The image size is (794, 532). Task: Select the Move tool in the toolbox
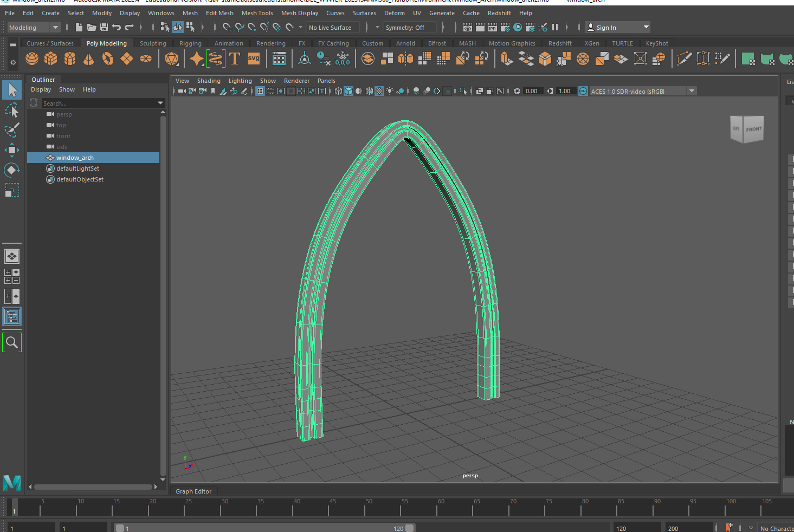pos(11,150)
